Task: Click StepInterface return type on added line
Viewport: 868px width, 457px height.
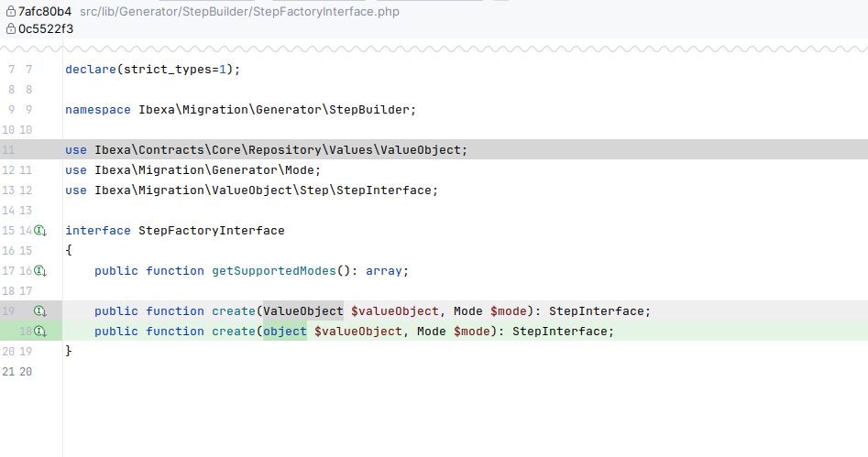Action: [559, 332]
